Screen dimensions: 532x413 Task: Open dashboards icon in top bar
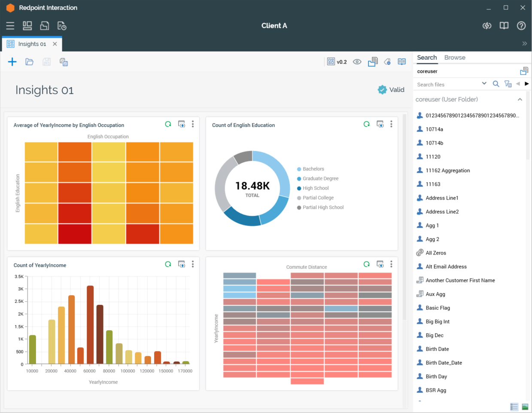pos(27,26)
